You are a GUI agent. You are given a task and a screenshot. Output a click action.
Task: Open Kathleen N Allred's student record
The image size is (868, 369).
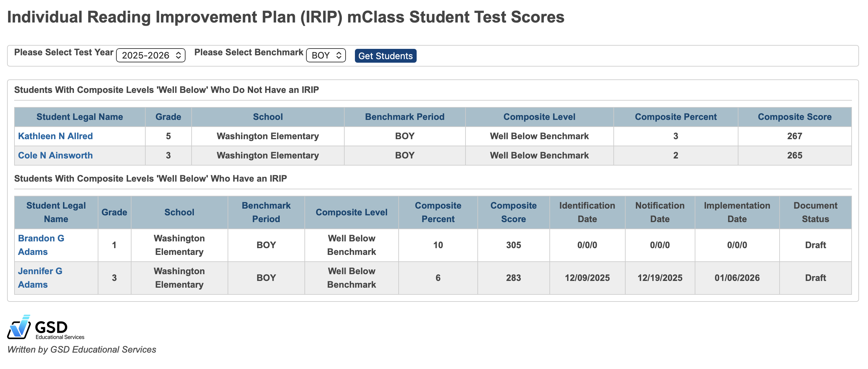click(56, 136)
